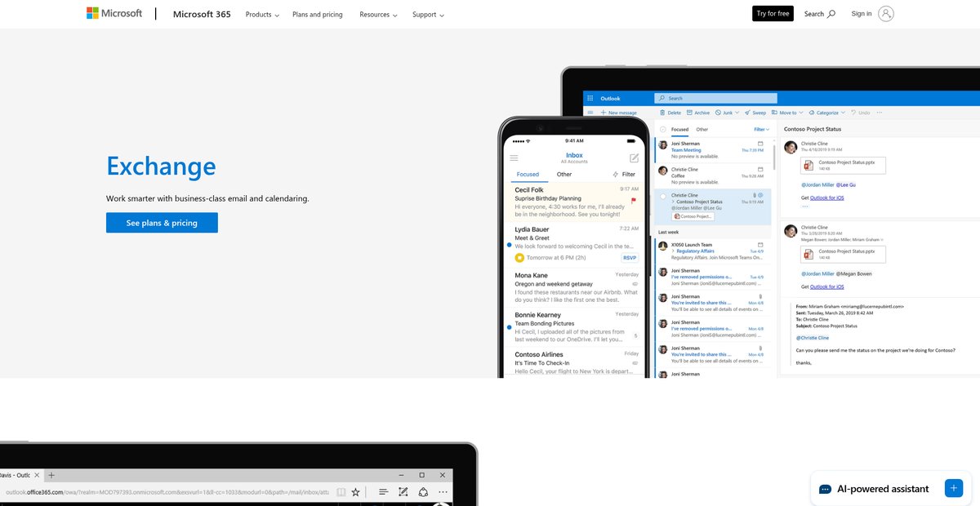Viewport: 980px width, 506px height.
Task: Click the Edge web note pen icon
Action: [403, 492]
